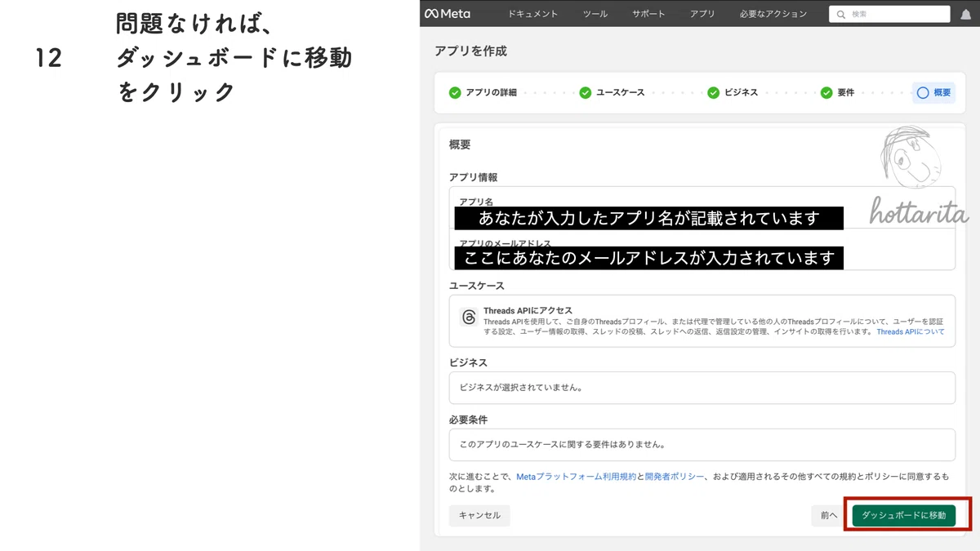Click the search magnifier icon

point(841,14)
